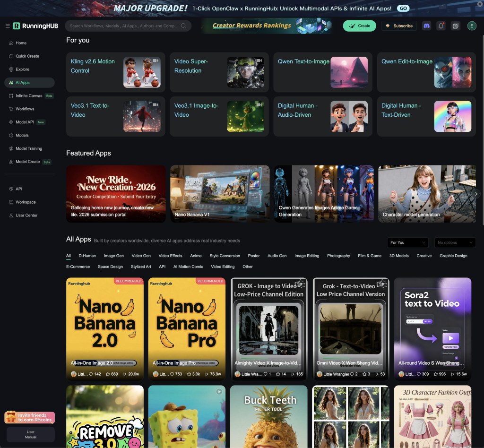484x448 pixels.
Task: Open User Center in the sidebar
Action: point(29,215)
